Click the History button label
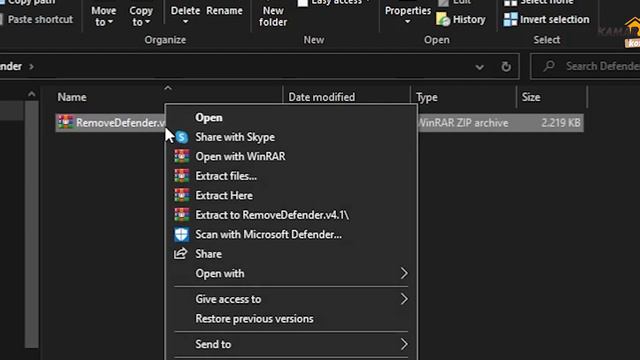This screenshot has height=360, width=640. (469, 19)
